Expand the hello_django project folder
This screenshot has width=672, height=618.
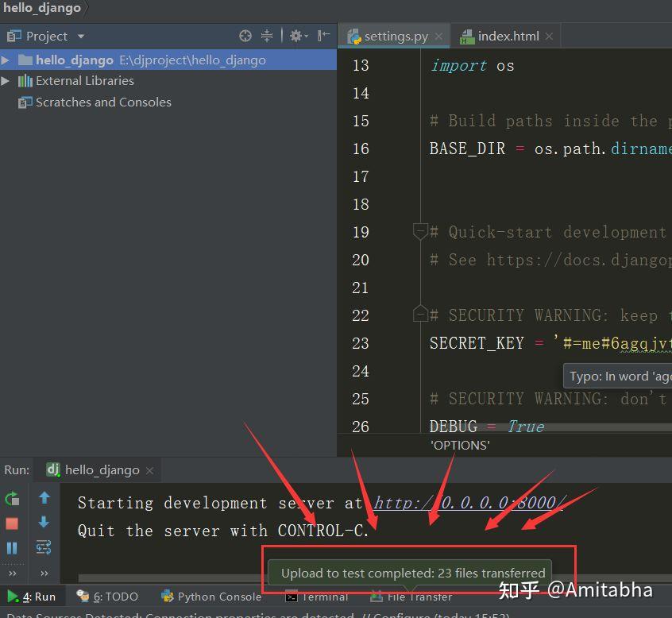pos(5,60)
